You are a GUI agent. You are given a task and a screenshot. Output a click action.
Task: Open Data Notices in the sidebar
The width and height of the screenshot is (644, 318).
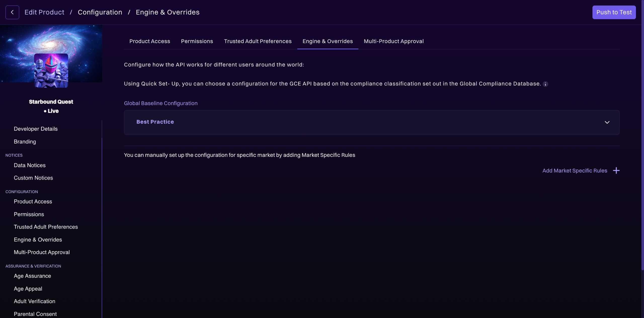click(x=30, y=165)
